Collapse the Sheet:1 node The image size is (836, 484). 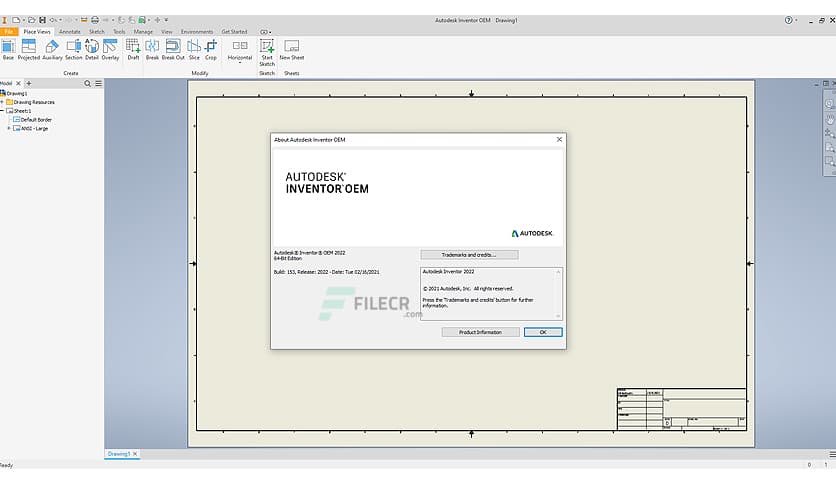(x=2, y=111)
